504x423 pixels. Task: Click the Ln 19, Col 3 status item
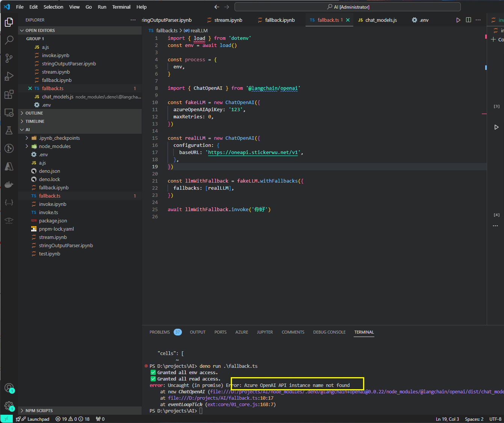pos(447,419)
